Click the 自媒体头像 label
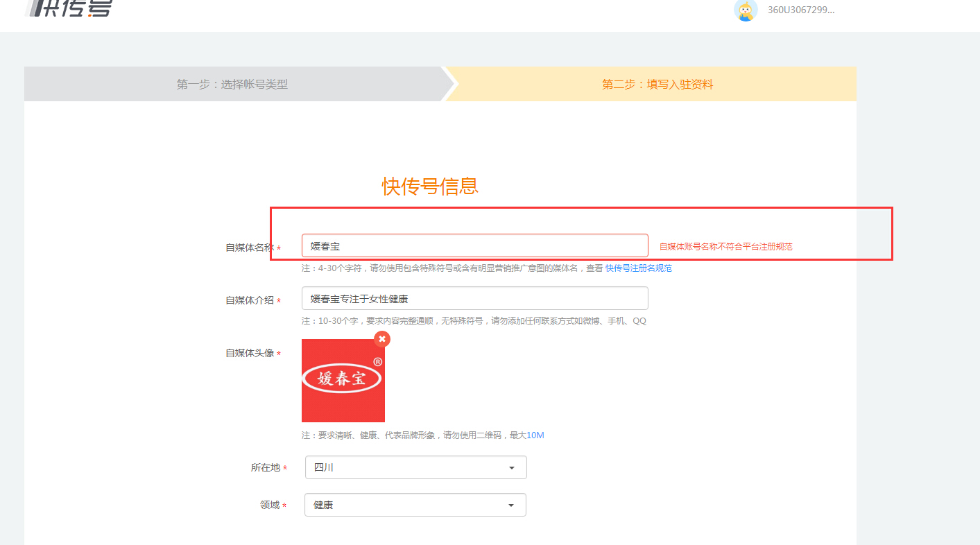The image size is (980, 545). pyautogui.click(x=250, y=354)
